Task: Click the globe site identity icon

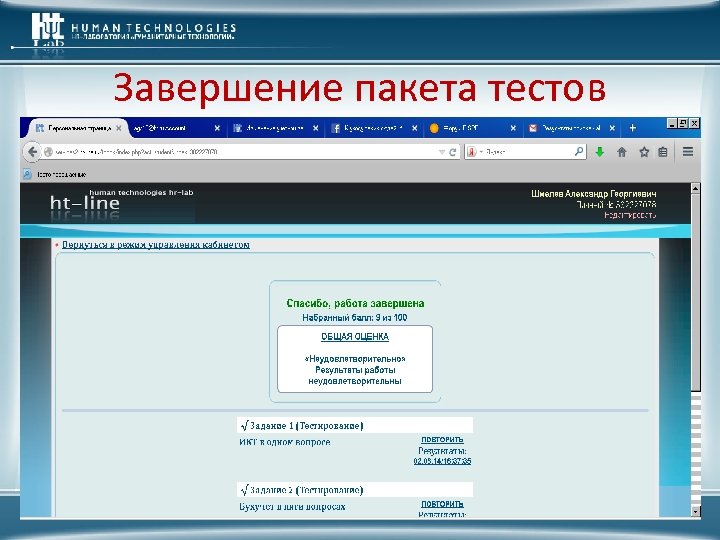Action: tap(48, 152)
